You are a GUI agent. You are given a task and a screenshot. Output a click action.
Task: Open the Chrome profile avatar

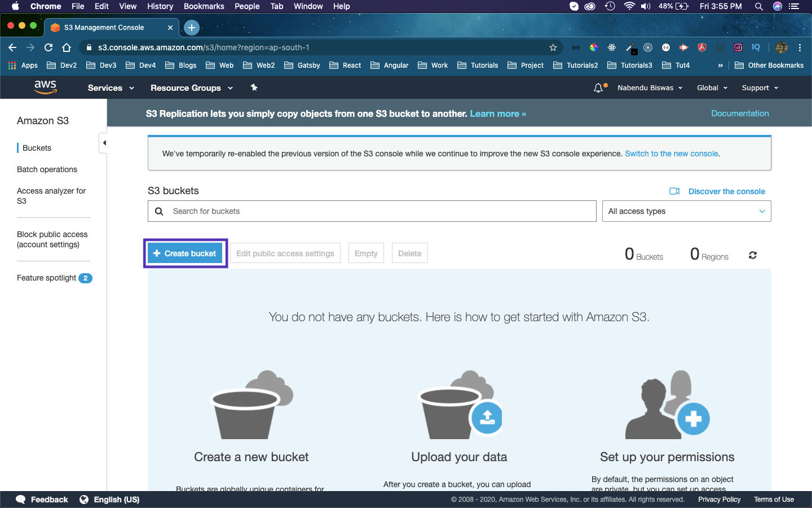point(782,47)
